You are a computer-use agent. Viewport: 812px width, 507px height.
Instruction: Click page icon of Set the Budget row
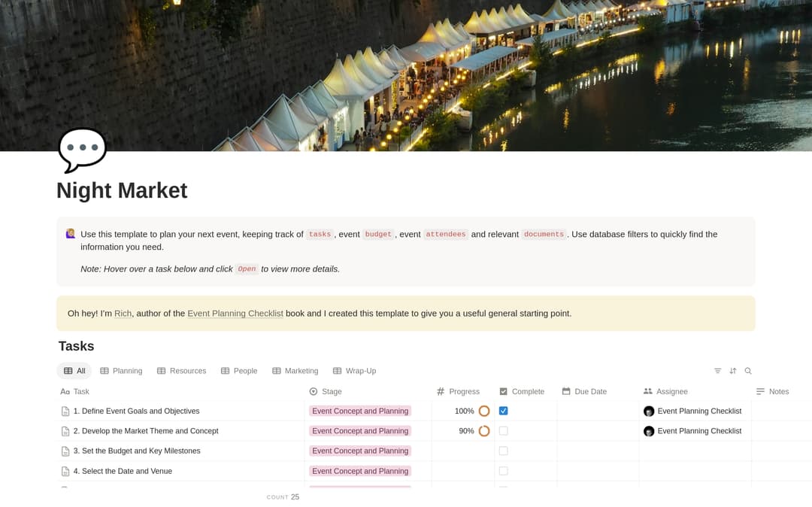pyautogui.click(x=65, y=451)
